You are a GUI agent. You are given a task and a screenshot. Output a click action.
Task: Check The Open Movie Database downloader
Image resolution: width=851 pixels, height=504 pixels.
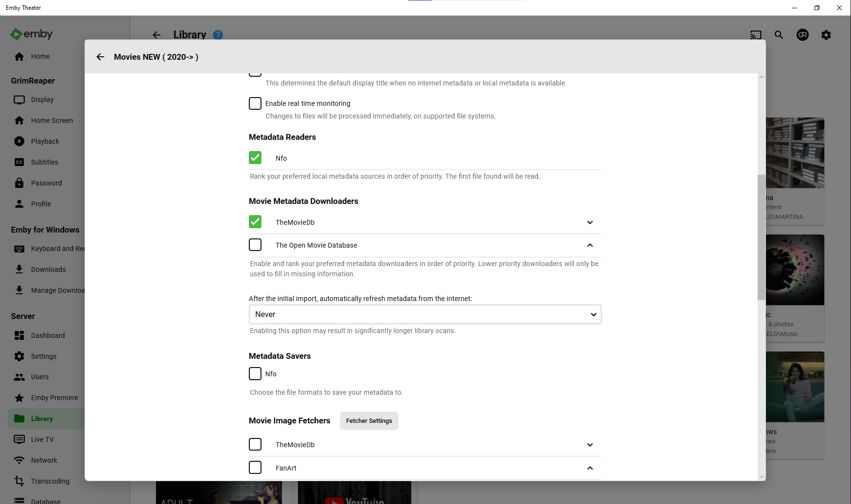tap(255, 245)
